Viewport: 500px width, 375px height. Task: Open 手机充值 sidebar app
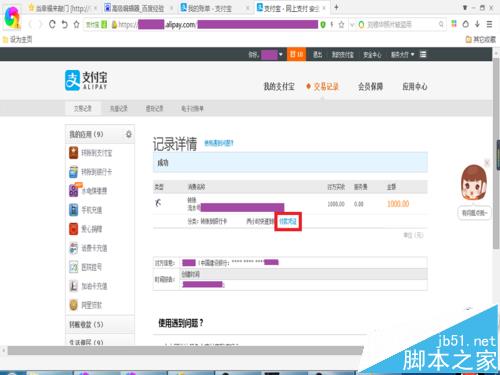pyautogui.click(x=85, y=210)
